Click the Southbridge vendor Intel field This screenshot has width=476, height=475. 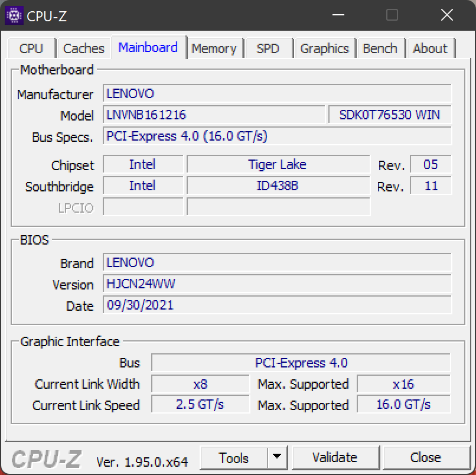(143, 186)
